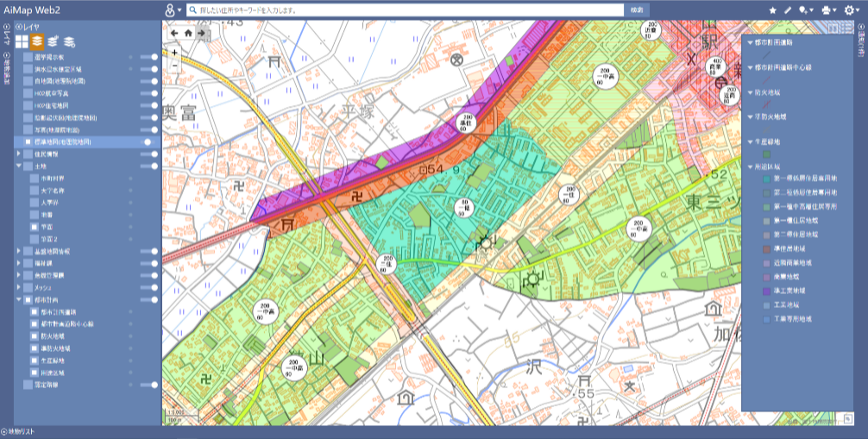868x439 pixels.
Task: Open the settings gear menu
Action: (850, 9)
